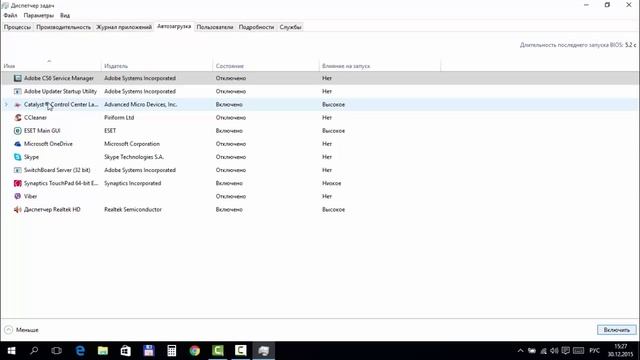The image size is (640, 360).
Task: Click publisher Realtek Semiconductor
Action: pos(133,209)
